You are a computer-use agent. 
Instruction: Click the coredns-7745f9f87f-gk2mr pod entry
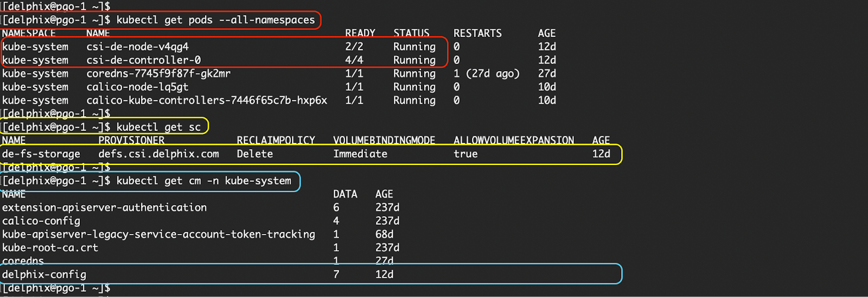pyautogui.click(x=158, y=73)
